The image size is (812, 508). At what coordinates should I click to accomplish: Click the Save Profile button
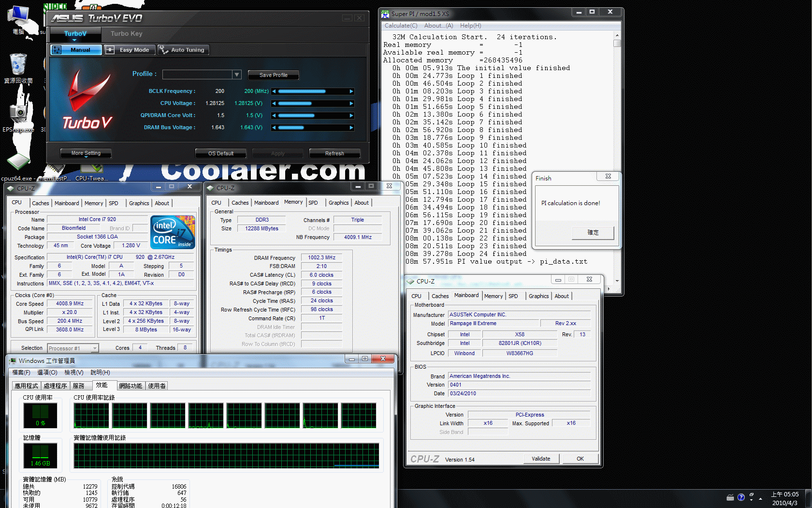274,75
